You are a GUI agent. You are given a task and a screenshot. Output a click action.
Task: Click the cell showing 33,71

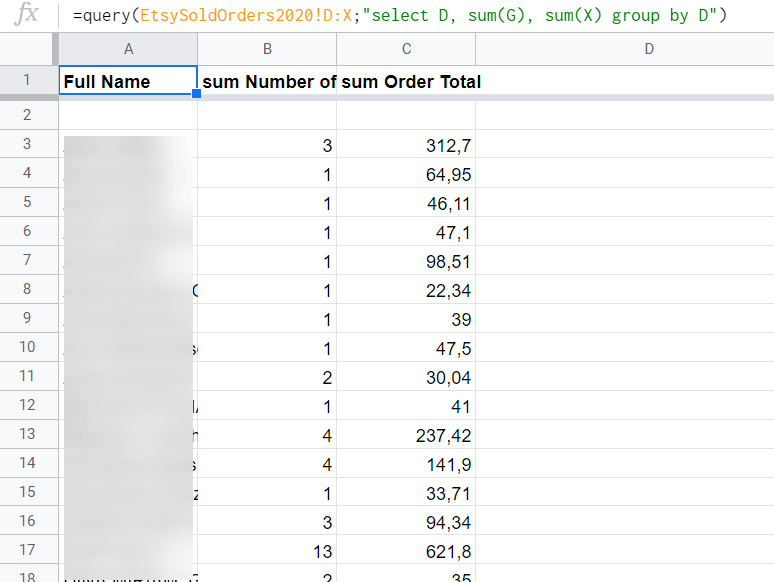tap(406, 493)
